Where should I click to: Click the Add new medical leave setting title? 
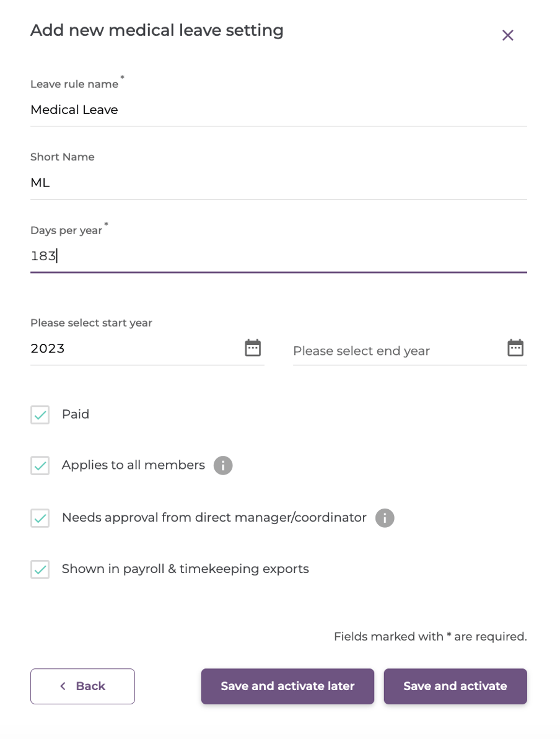pos(157,30)
